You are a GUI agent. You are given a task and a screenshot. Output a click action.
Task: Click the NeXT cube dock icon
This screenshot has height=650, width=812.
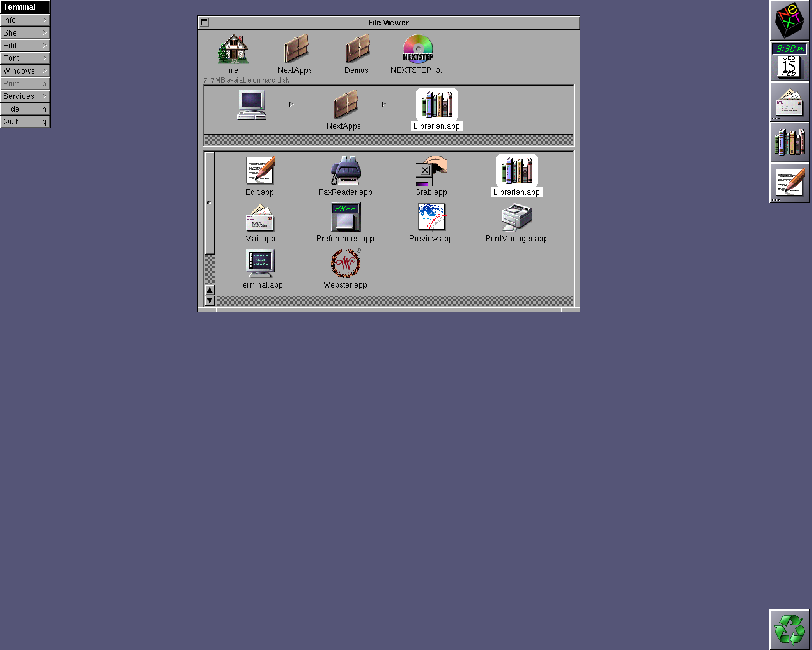(x=790, y=20)
